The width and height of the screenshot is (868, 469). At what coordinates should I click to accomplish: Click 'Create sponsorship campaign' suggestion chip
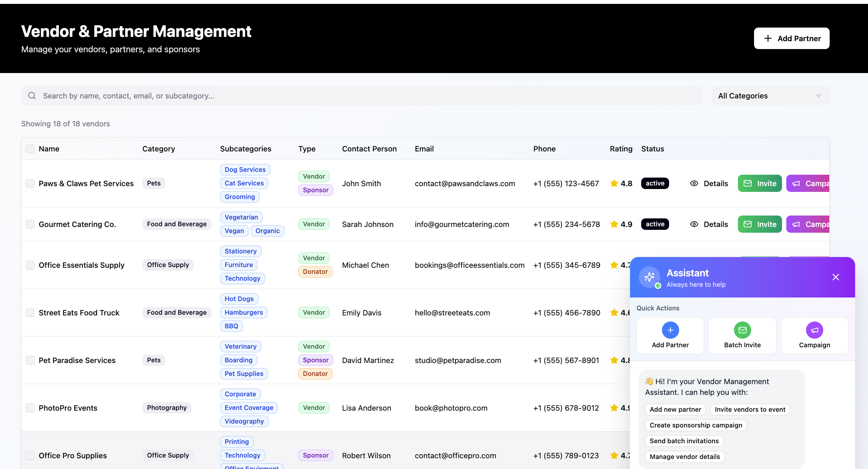pyautogui.click(x=696, y=425)
